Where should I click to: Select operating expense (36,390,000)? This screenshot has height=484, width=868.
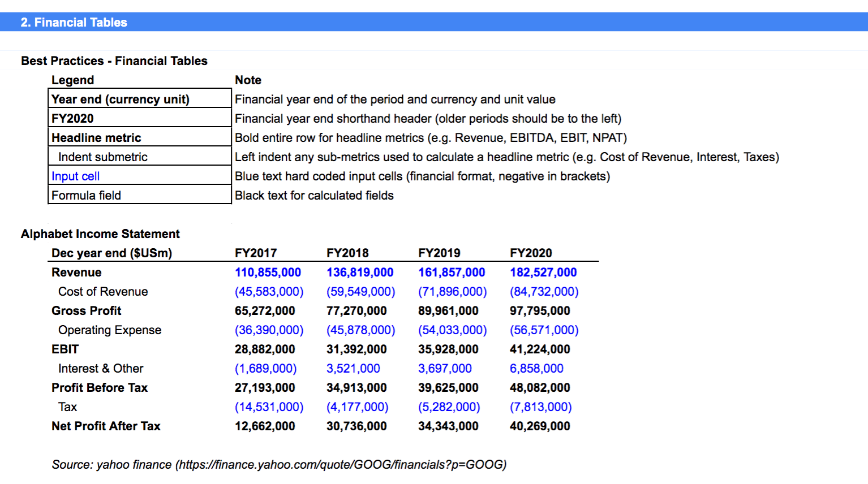point(269,330)
